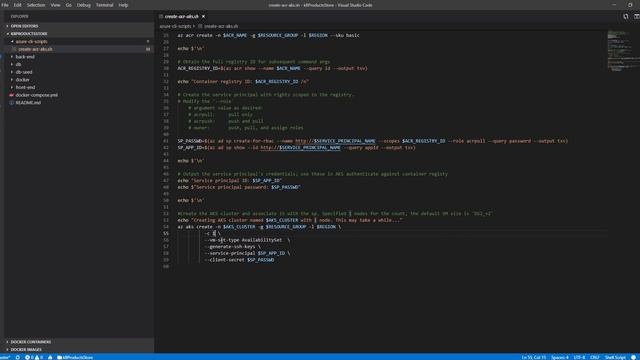Open the Debug menu
Viewport: 640px width, 360px height.
[x=84, y=5]
